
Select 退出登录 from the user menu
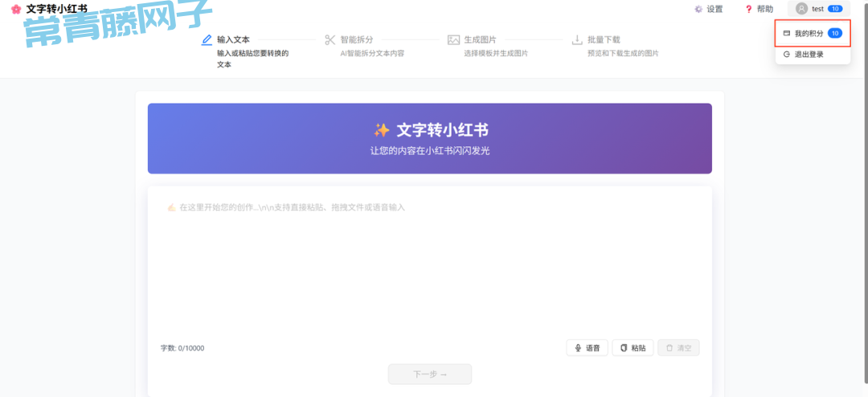(x=808, y=54)
